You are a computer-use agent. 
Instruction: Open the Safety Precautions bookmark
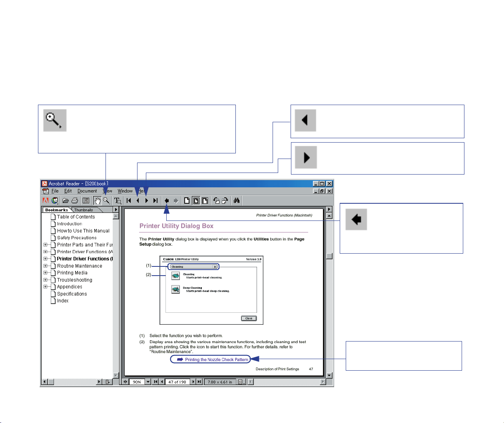(77, 238)
